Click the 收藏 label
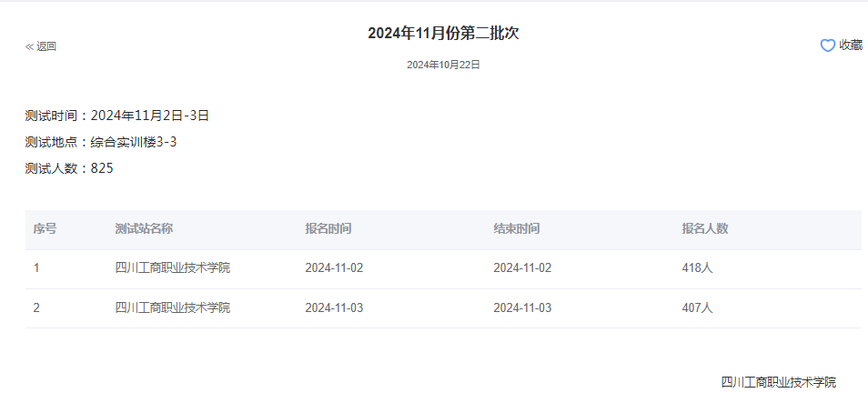The height and width of the screenshot is (403, 868). point(851,45)
